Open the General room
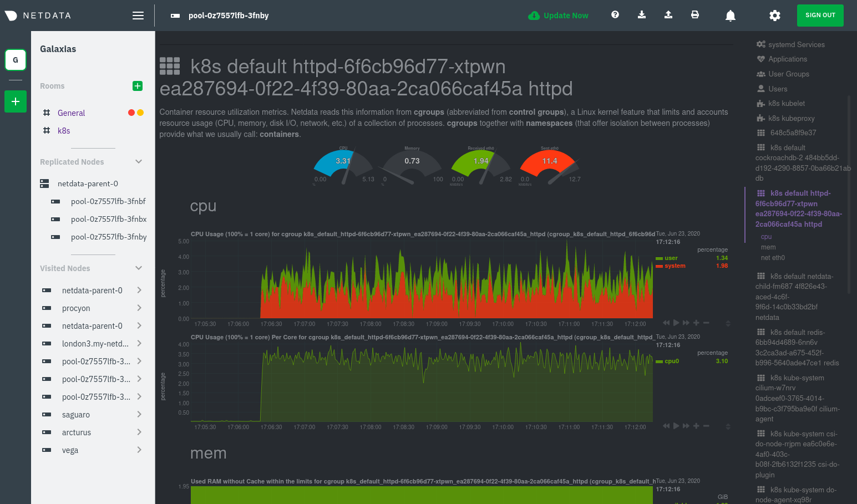This screenshot has height=504, width=857. pos(71,113)
